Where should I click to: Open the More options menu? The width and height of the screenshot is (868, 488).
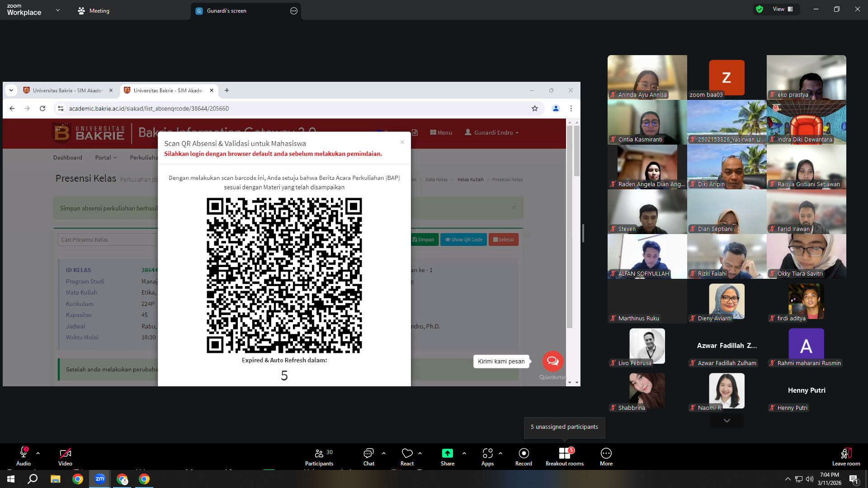pos(606,456)
